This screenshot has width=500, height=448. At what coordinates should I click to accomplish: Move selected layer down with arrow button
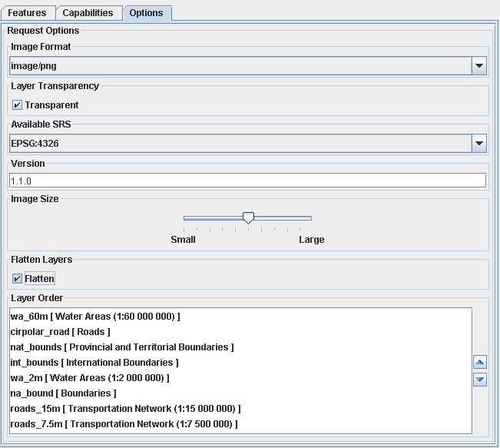480,380
